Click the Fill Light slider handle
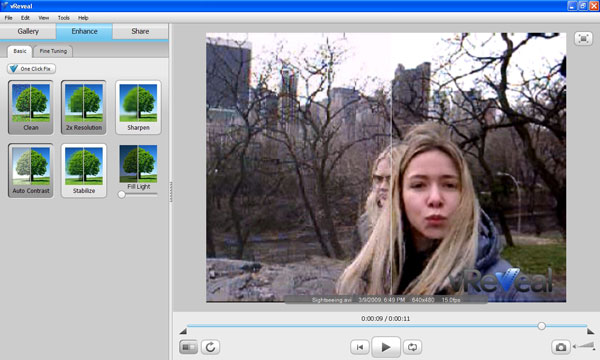Viewport: 600px width, 360px height. tap(121, 194)
